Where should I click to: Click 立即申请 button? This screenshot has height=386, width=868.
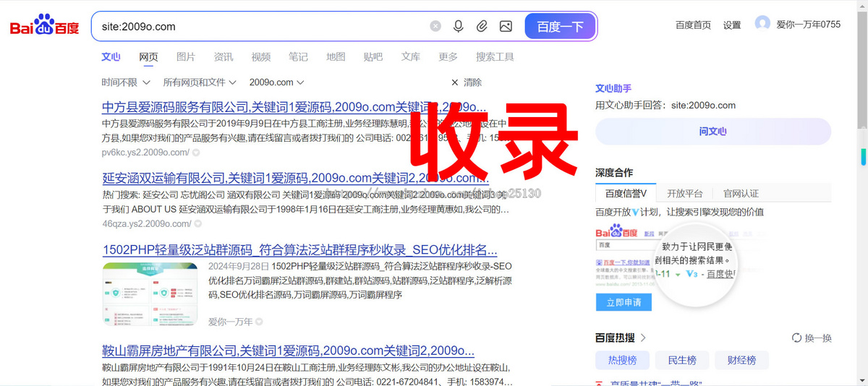624,302
